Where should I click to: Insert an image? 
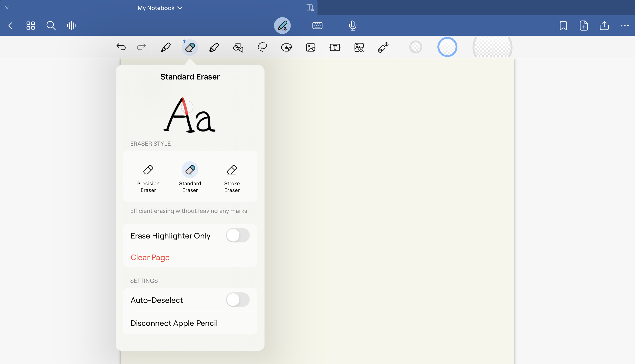pos(310,47)
